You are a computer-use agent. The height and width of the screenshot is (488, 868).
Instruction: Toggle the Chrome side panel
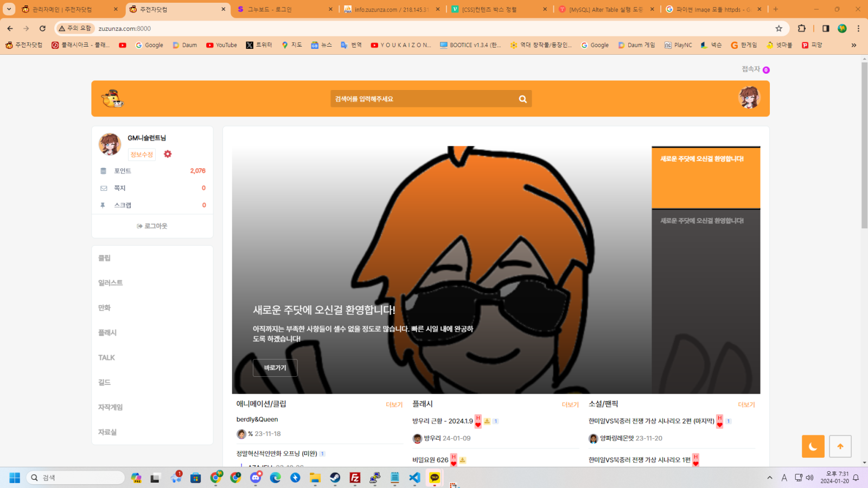coord(826,28)
